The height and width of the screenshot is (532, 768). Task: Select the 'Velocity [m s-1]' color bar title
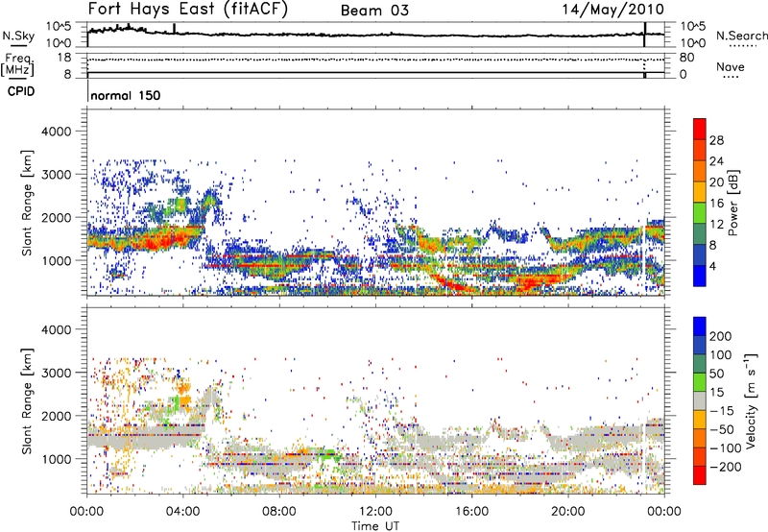(751, 400)
